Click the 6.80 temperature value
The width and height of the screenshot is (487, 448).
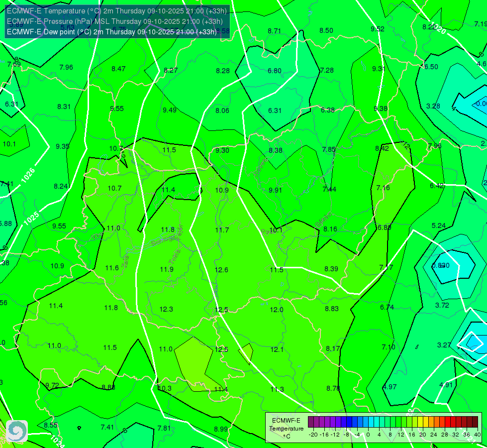tap(275, 71)
